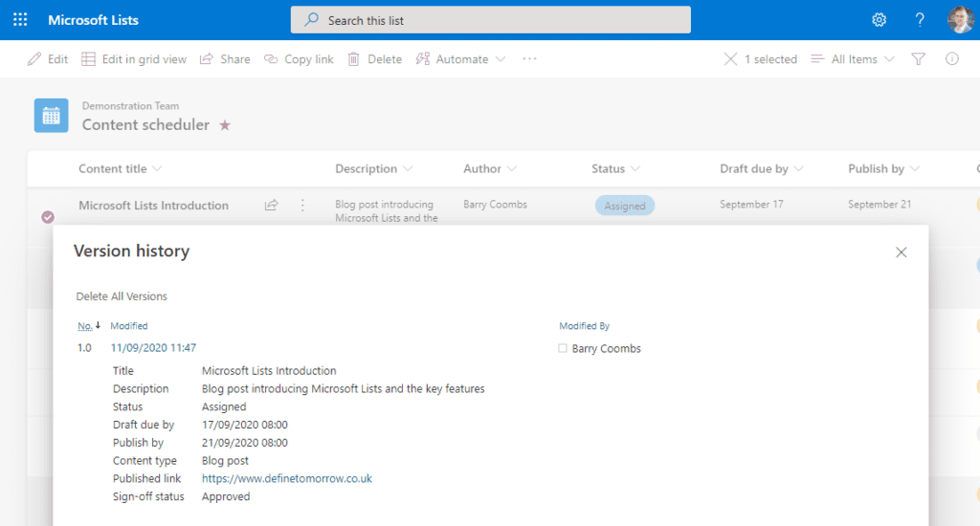Click the Share toolbar button

coord(225,59)
